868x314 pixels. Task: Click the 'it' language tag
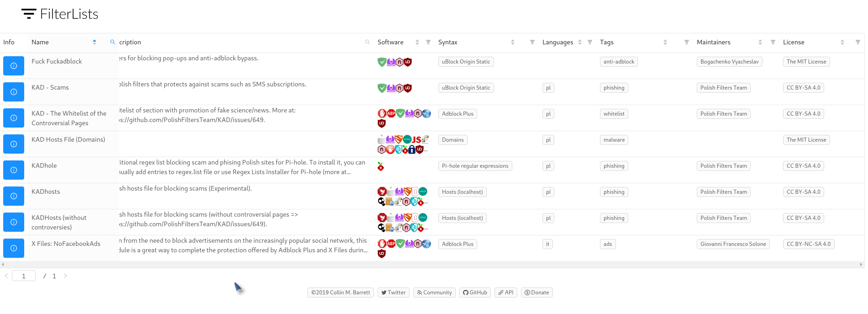[547, 244]
